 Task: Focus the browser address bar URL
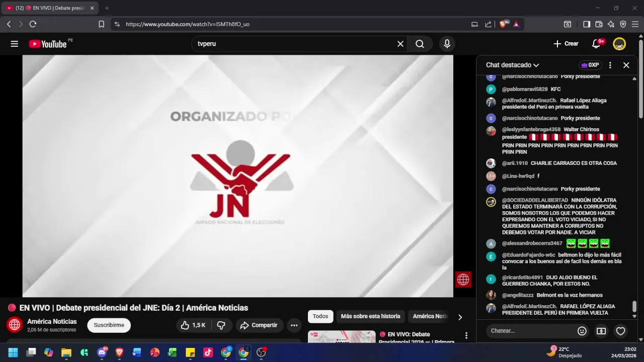(x=188, y=24)
